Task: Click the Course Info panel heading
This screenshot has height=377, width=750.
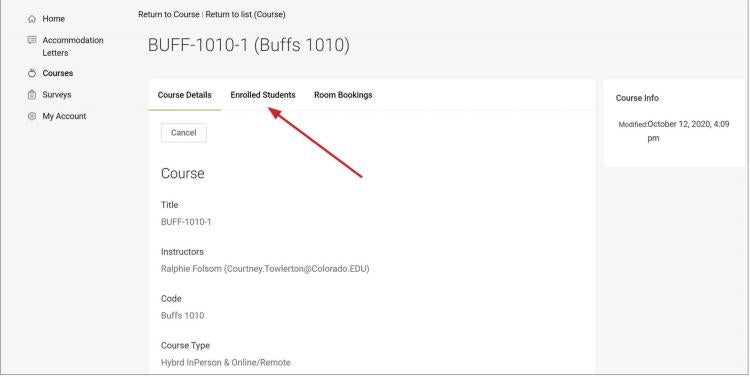Action: pos(637,98)
